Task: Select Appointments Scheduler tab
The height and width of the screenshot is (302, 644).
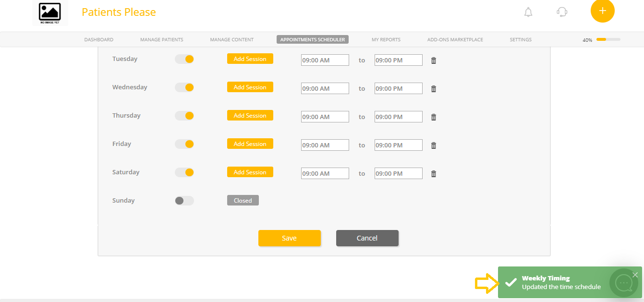Action: 313,39
